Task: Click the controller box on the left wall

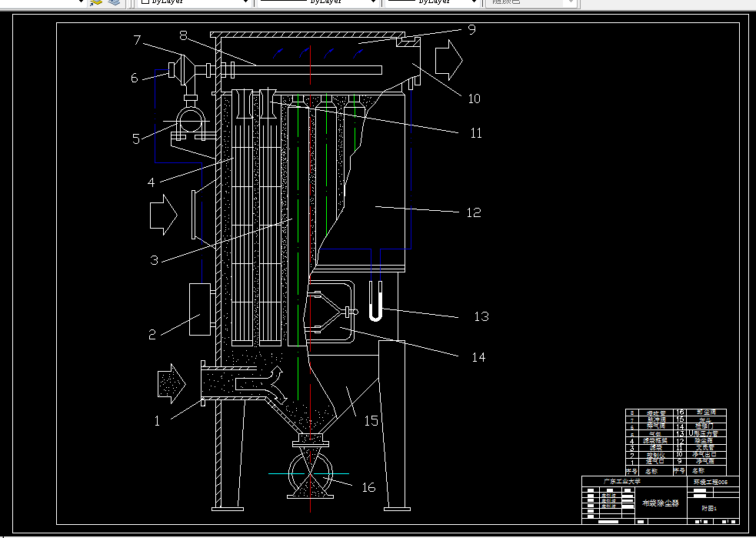Action: point(200,309)
